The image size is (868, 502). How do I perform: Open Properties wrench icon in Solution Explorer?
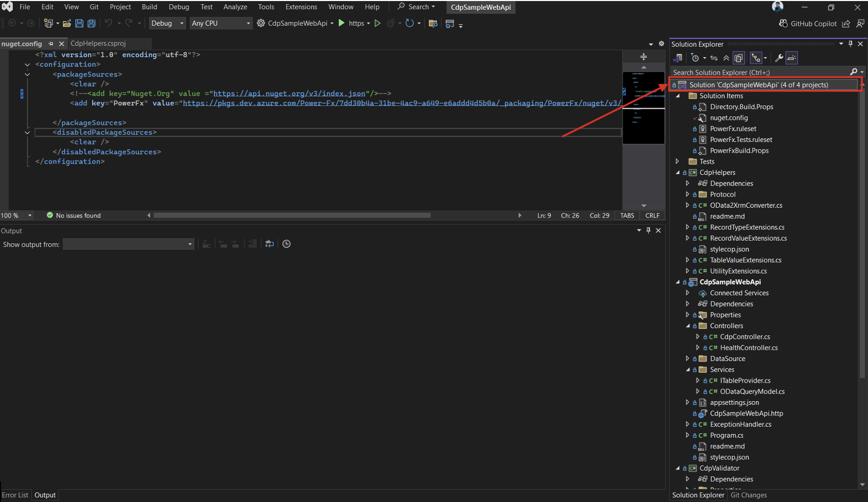(x=779, y=58)
